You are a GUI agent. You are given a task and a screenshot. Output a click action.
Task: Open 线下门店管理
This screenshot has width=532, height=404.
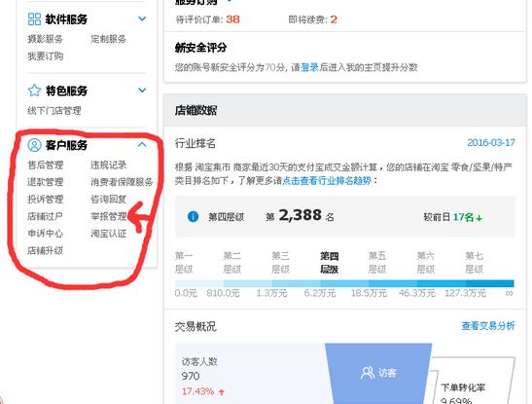tap(53, 110)
